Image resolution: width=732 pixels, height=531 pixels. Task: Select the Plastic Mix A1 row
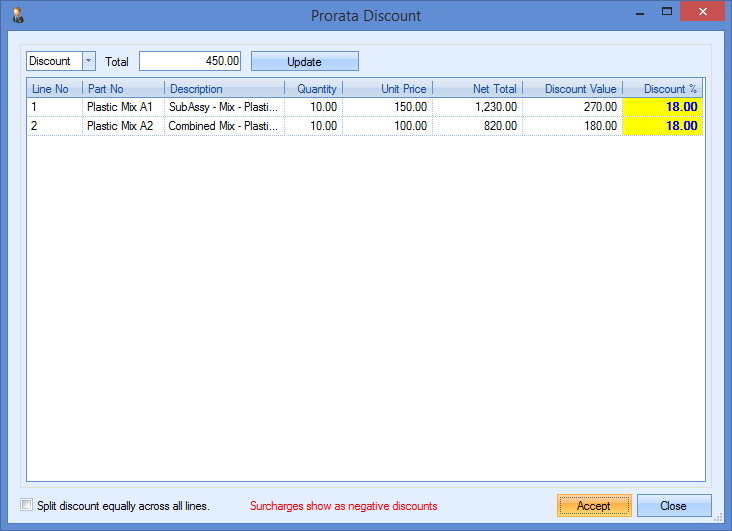tap(120, 107)
